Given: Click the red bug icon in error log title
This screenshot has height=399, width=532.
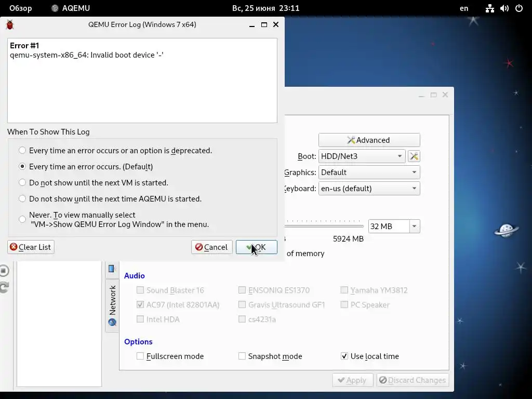Looking at the screenshot, I should (x=10, y=25).
